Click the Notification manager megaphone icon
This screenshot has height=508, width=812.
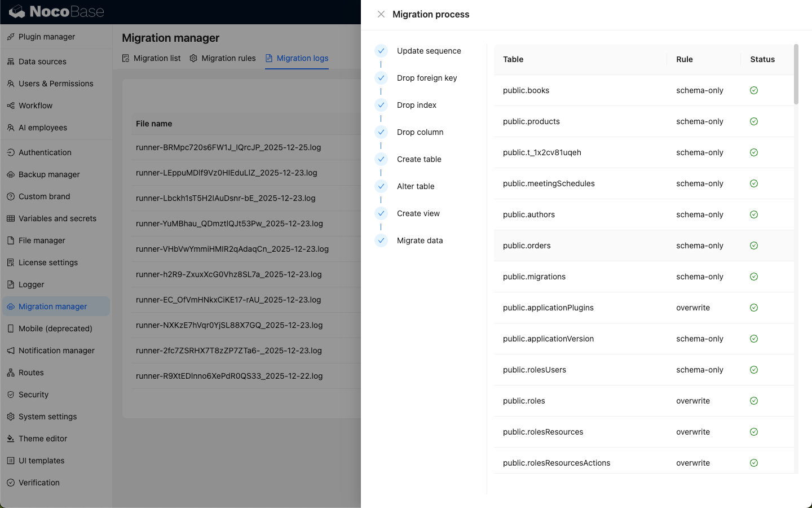coord(11,351)
